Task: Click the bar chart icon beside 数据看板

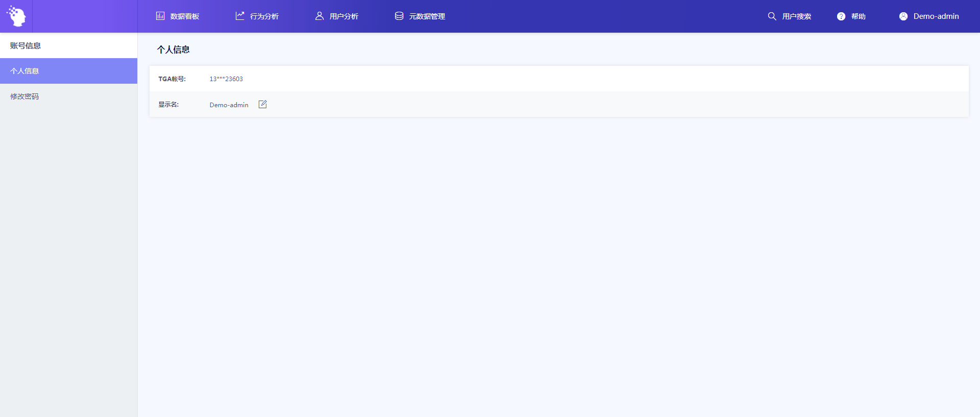Action: click(x=160, y=16)
